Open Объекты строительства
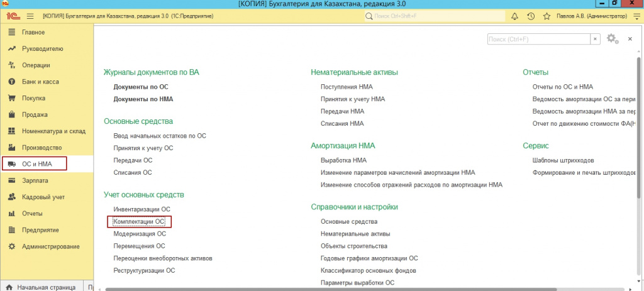Image resolution: width=644 pixels, height=291 pixels. [353, 246]
